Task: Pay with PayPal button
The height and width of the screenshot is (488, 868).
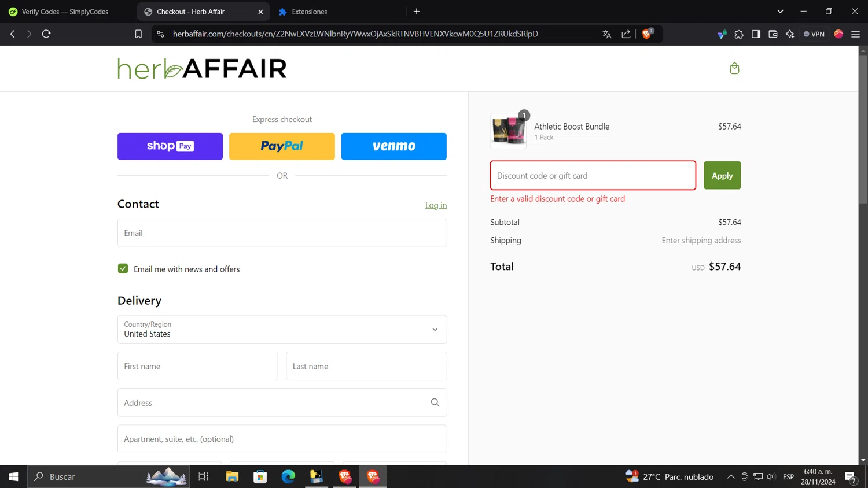Action: click(282, 146)
